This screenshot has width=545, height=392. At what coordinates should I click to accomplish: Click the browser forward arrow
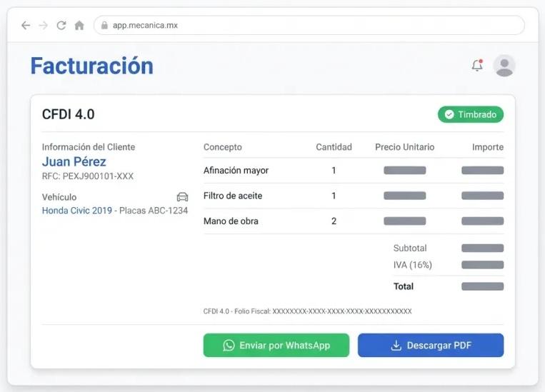click(44, 26)
